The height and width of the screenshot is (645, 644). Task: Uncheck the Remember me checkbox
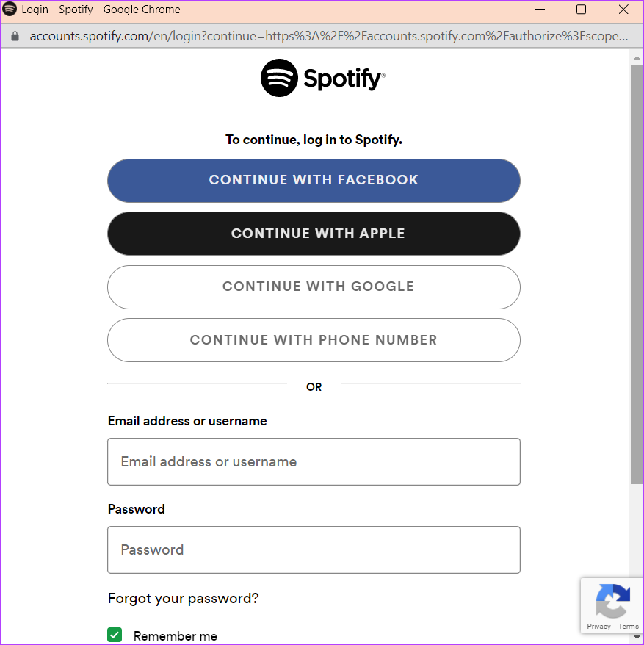pyautogui.click(x=115, y=635)
